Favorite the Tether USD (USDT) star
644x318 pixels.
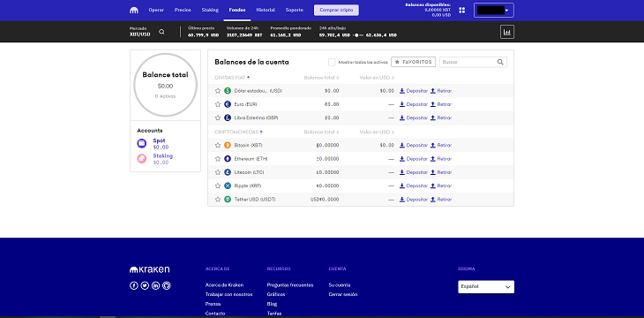[218, 199]
